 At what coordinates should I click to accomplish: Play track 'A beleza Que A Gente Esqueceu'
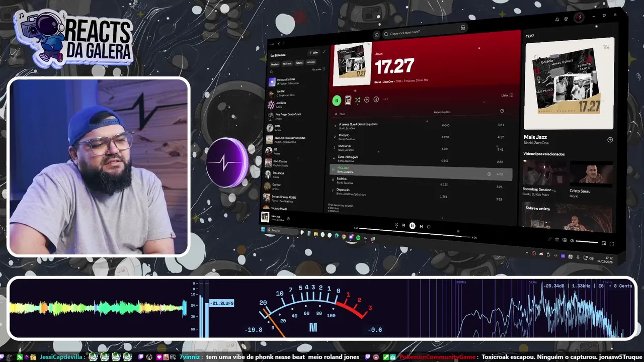[x=421, y=125]
